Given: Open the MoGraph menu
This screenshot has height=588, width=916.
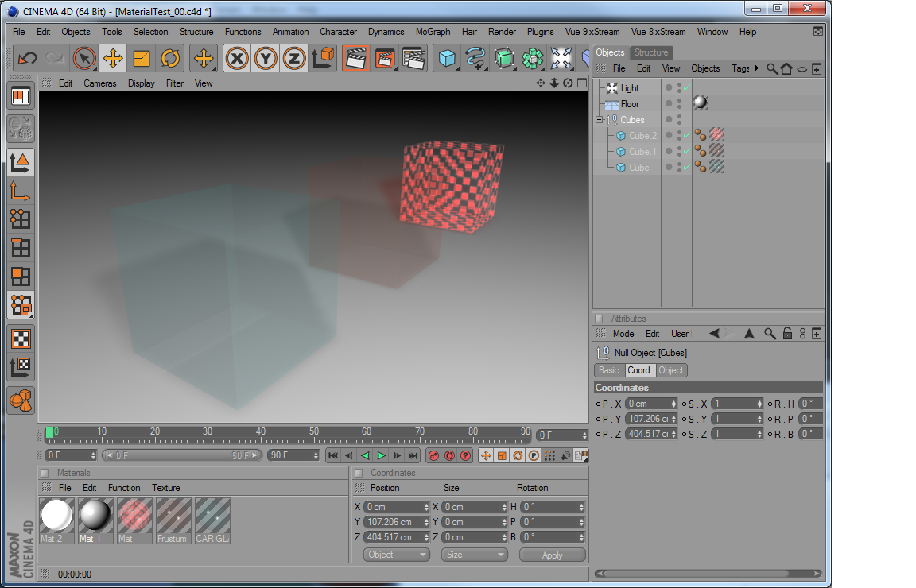Looking at the screenshot, I should (433, 32).
